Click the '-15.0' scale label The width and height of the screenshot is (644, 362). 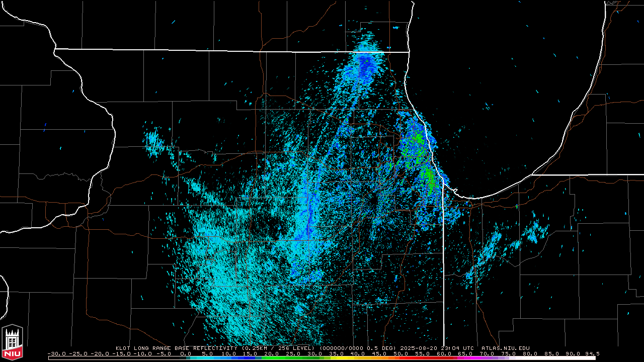(121, 353)
